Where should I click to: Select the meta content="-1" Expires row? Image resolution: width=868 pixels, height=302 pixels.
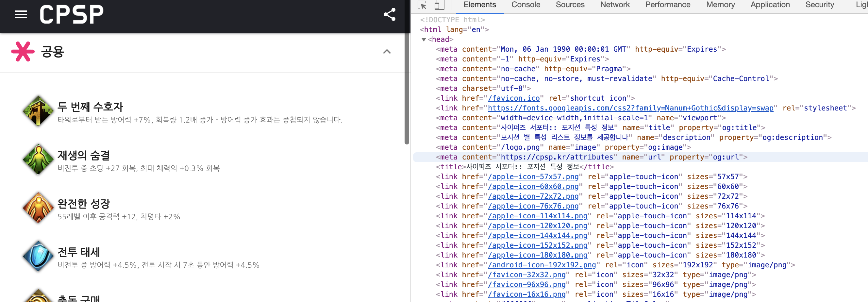pos(522,59)
